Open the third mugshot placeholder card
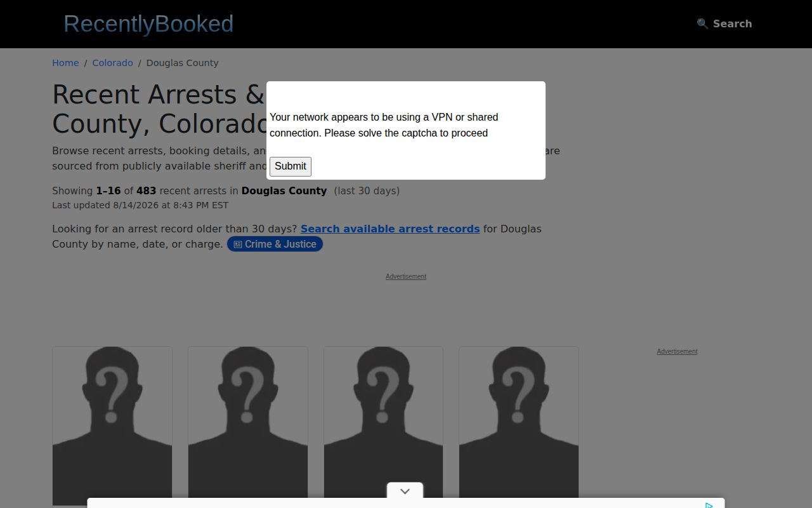The width and height of the screenshot is (812, 508). coord(383,425)
